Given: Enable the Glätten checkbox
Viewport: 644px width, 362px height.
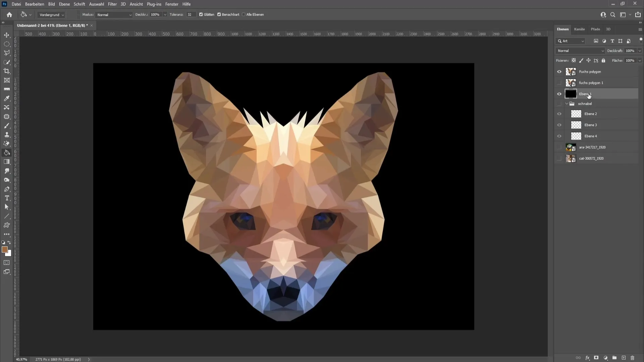Looking at the screenshot, I should (201, 15).
